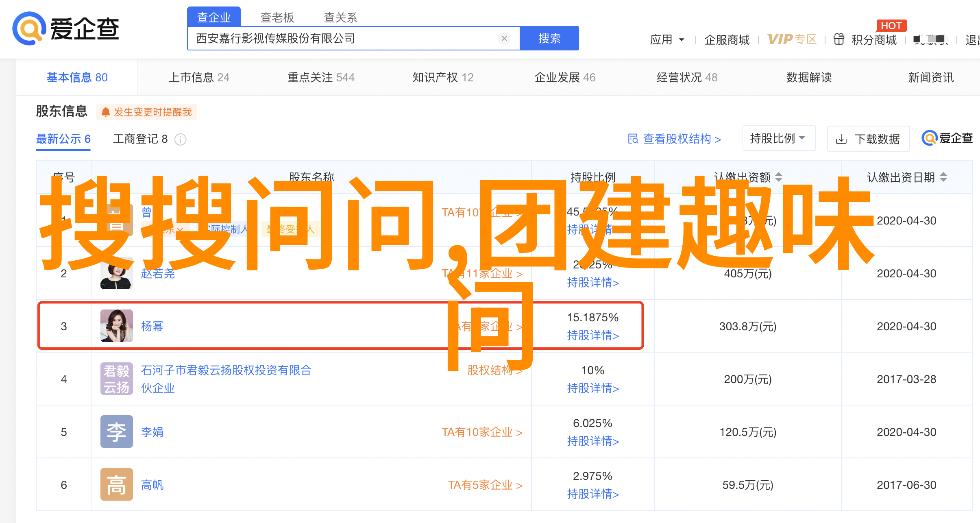Sort by 认缴出资额 using sort arrows
This screenshot has width=980, height=523.
779,177
